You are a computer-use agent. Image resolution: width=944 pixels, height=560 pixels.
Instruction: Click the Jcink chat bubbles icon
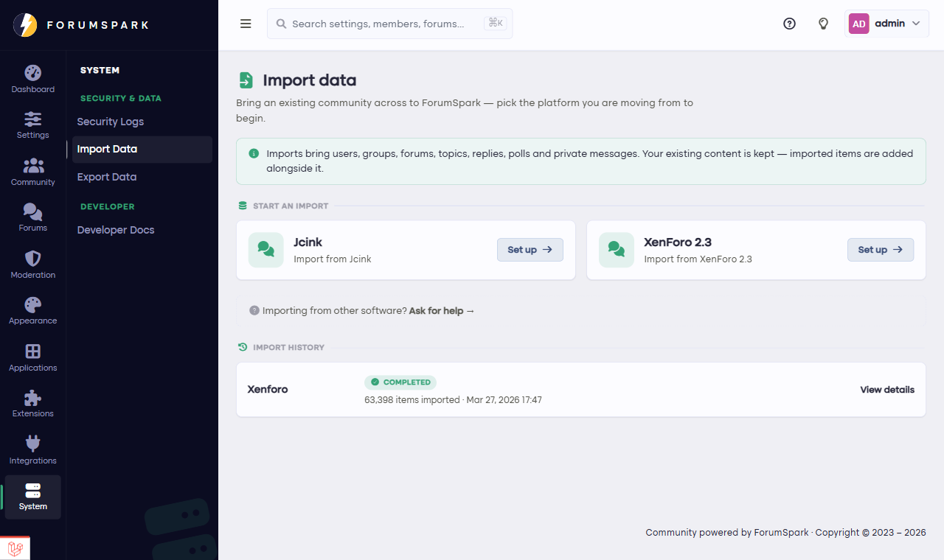tap(266, 250)
